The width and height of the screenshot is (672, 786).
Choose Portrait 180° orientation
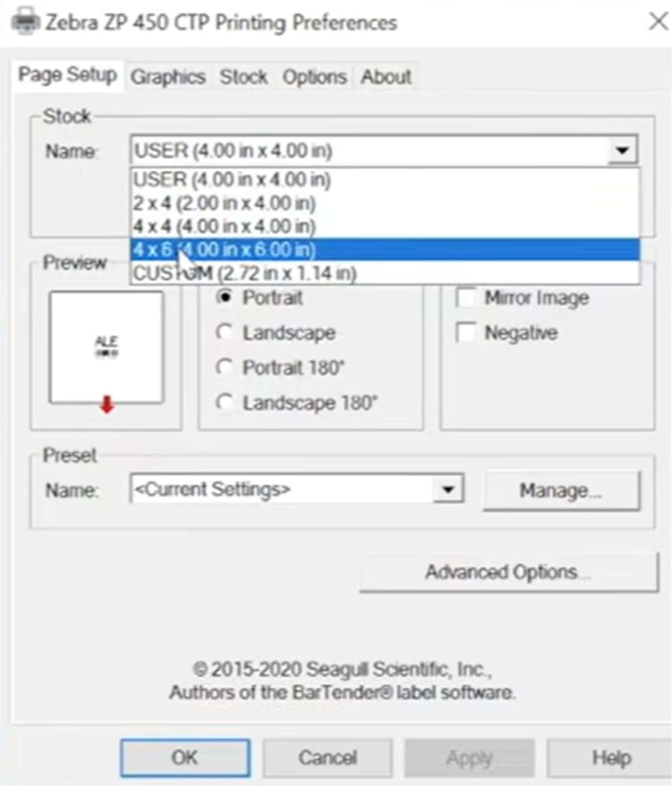point(280,368)
